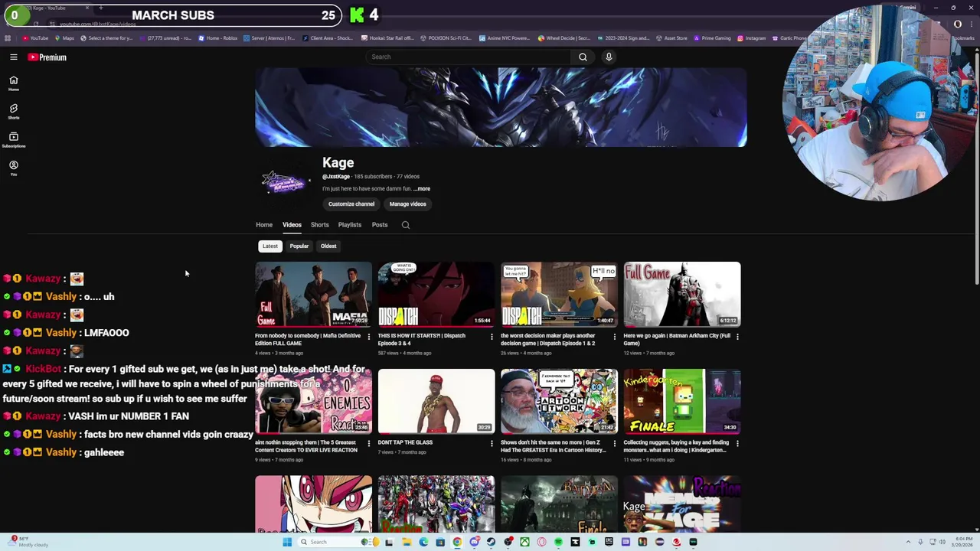The image size is (980, 551).
Task: Open options menu for Batman Arkham City video
Action: pyautogui.click(x=737, y=336)
